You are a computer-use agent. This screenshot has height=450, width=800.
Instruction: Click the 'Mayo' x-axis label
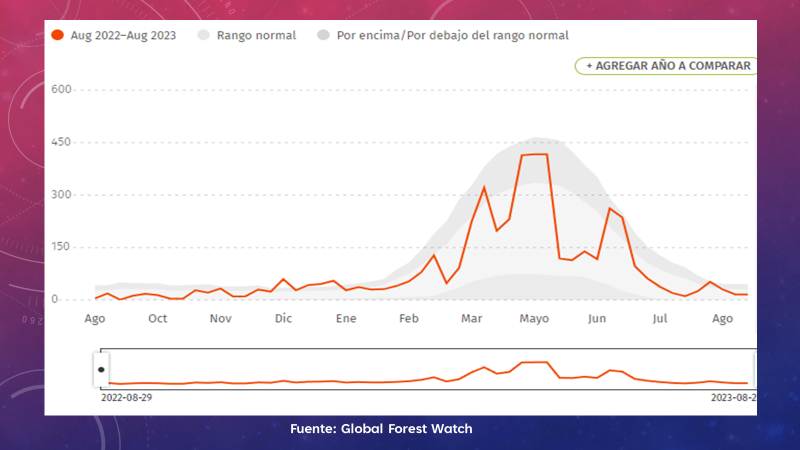pyautogui.click(x=534, y=318)
